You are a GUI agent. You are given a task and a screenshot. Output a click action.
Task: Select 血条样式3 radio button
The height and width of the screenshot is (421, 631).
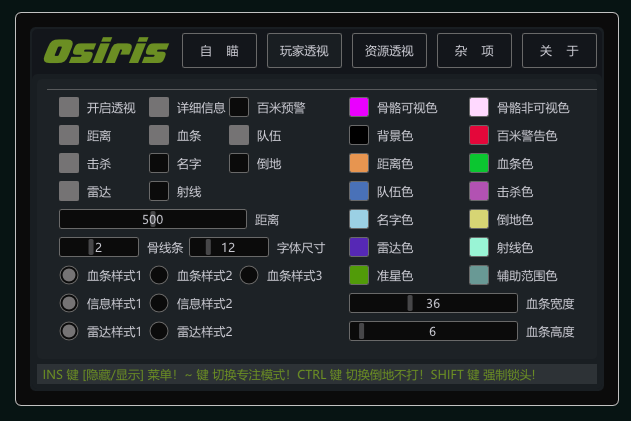pyautogui.click(x=249, y=275)
